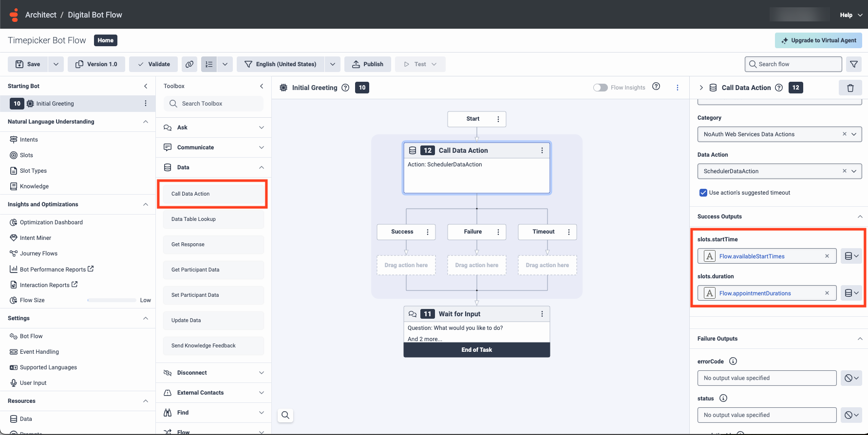Select Data Table Lookup in the toolbox
868x435 pixels.
click(x=213, y=219)
